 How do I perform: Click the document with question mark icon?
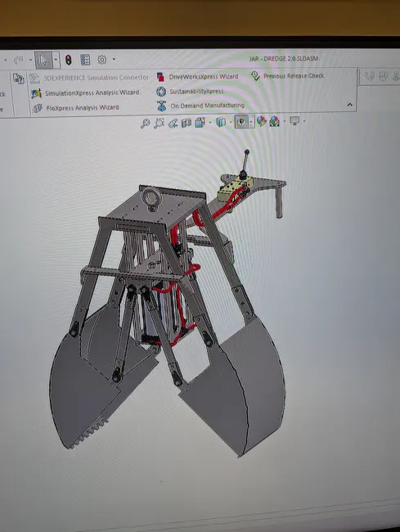click(x=18, y=79)
